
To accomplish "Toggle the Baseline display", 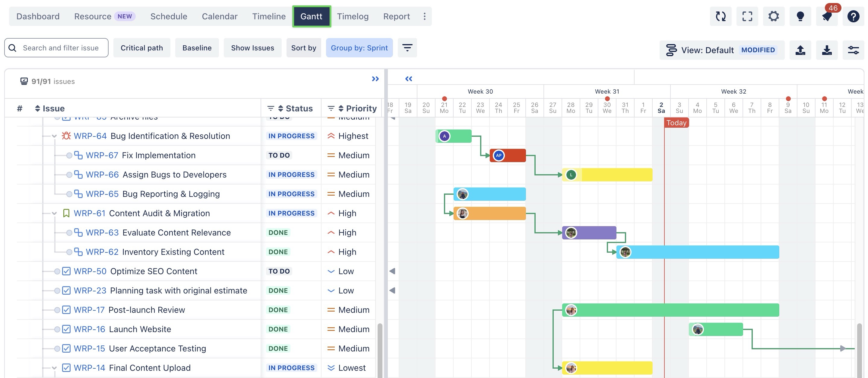I will (x=197, y=48).
